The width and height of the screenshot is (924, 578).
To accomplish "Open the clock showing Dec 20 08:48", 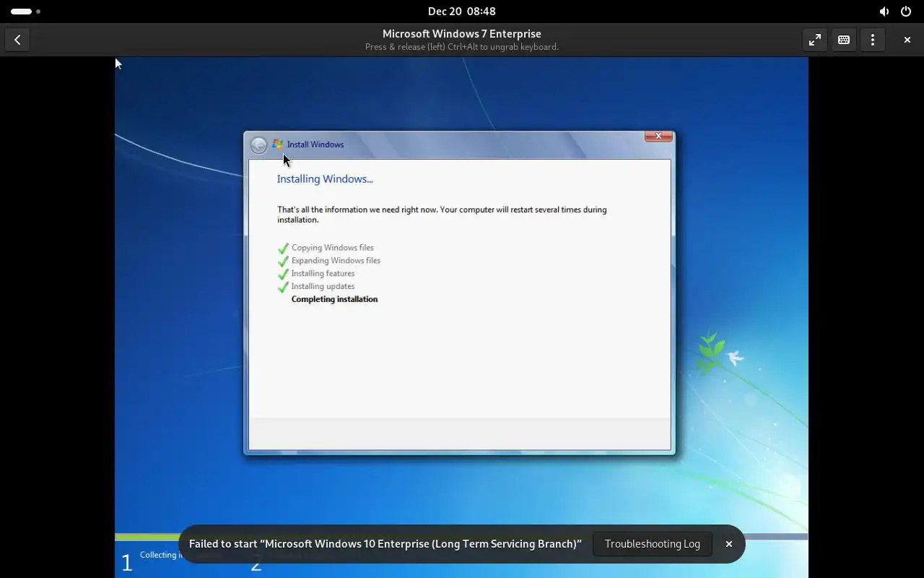I will [461, 12].
